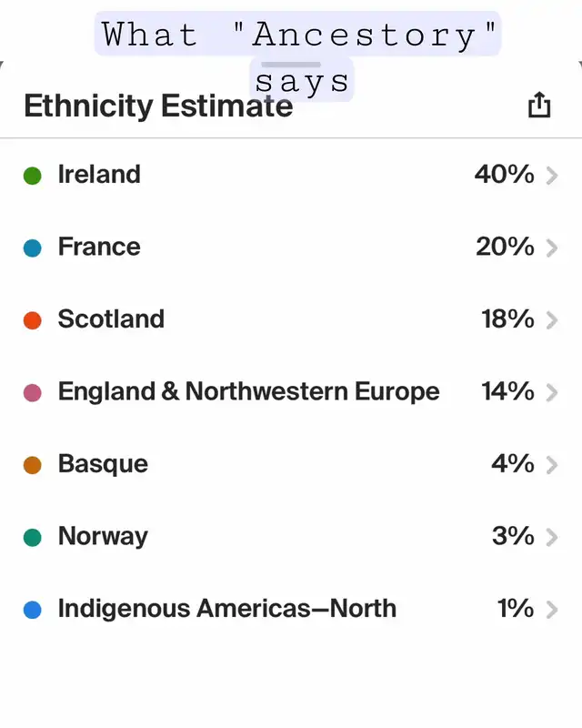Grab the sheet handle bar at top
Screen dimensions: 582x728
291,65
